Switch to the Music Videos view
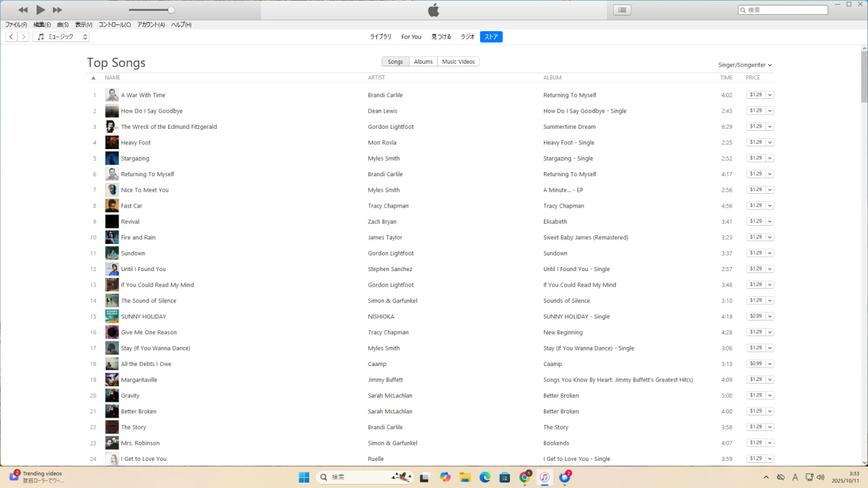 458,62
